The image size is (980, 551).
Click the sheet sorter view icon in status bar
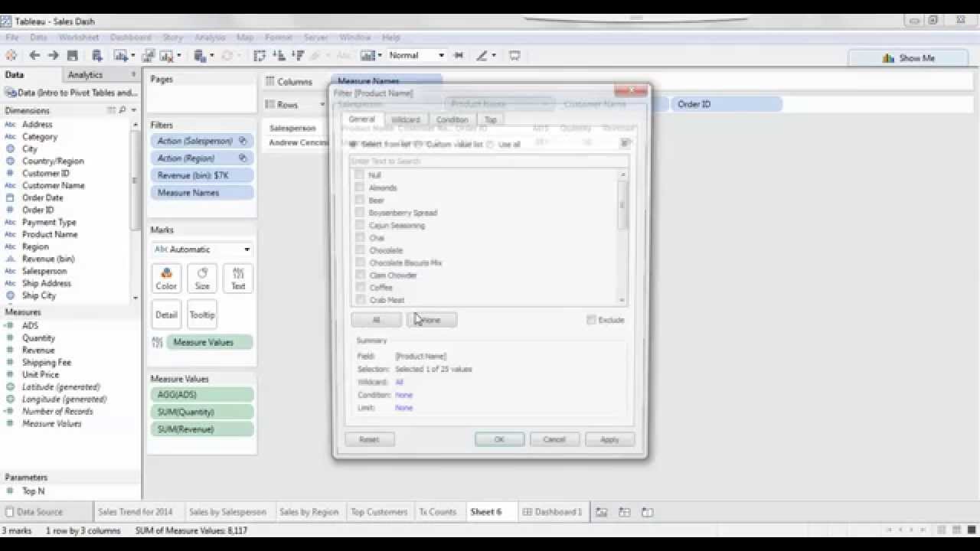pyautogui.click(x=957, y=530)
